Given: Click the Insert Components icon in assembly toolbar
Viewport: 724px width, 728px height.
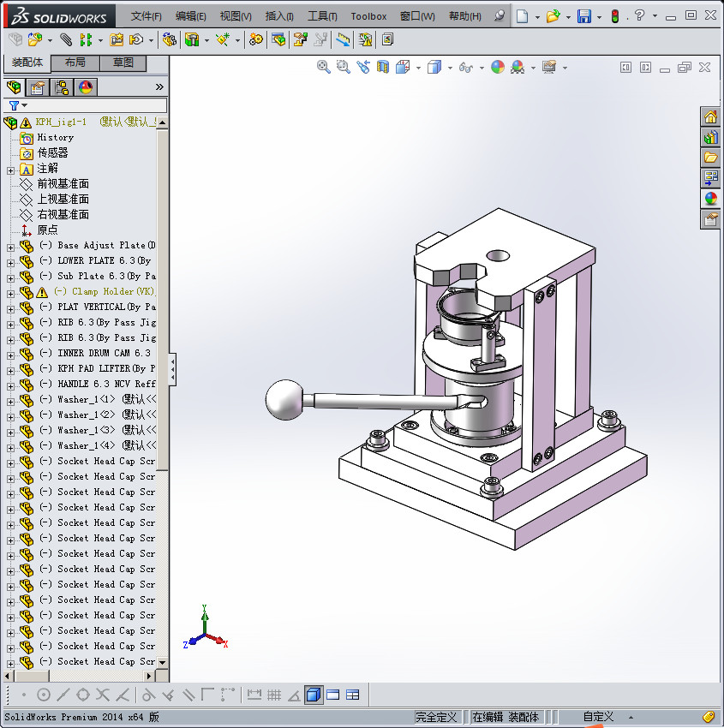Looking at the screenshot, I should (35, 40).
